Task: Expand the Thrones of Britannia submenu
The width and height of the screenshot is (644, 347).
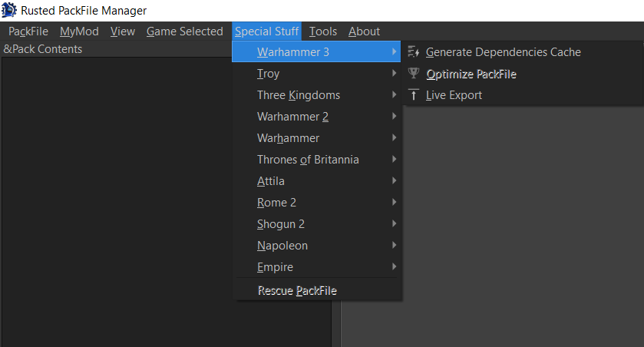Action: click(316, 160)
